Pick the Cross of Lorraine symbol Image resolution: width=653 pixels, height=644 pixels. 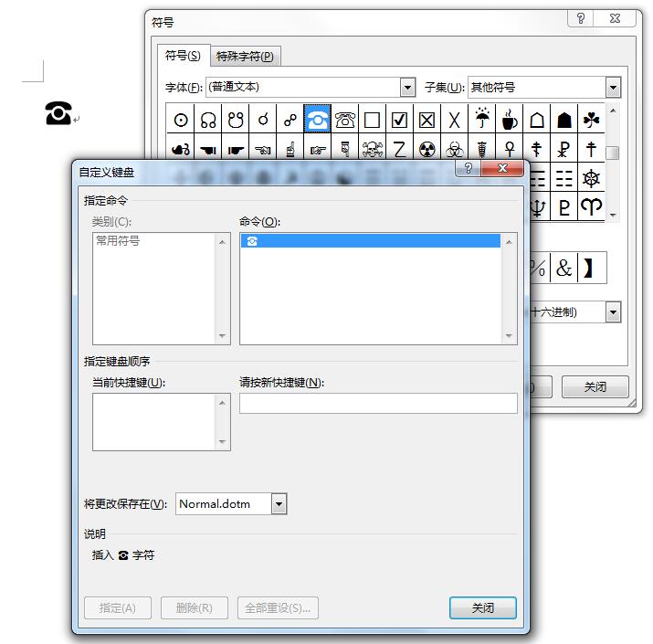(x=537, y=148)
